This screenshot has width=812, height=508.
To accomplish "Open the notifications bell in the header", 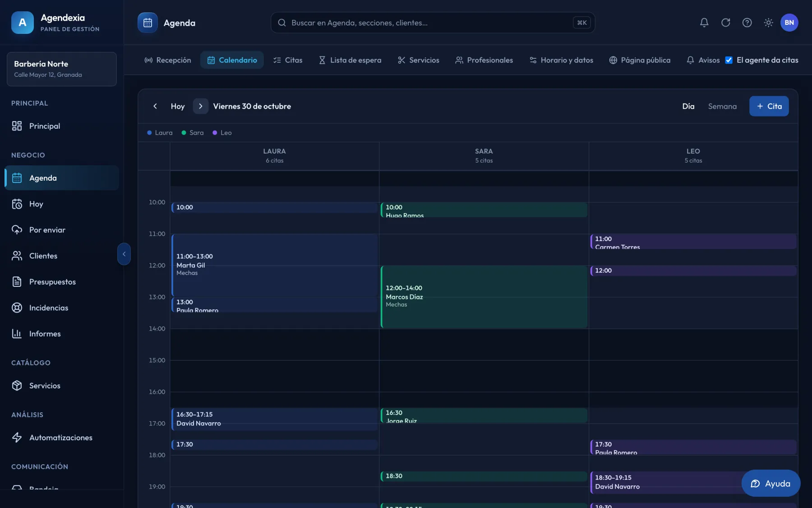I will pos(704,23).
